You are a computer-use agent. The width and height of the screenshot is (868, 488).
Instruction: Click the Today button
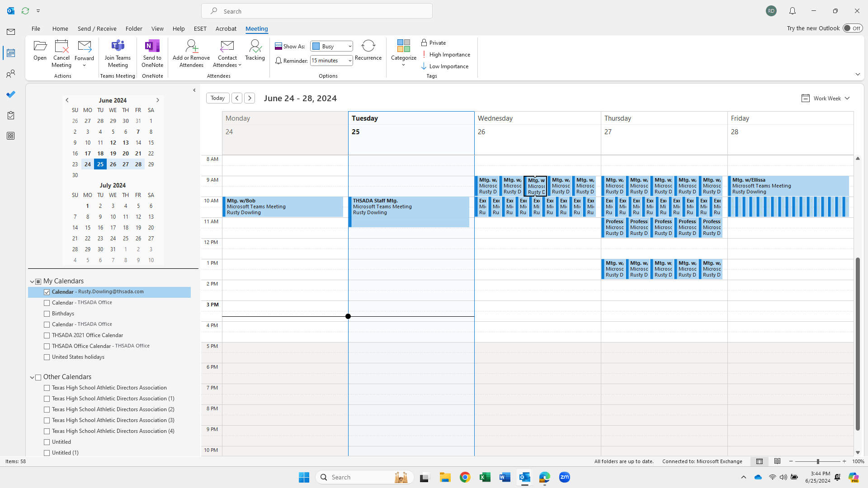coord(217,98)
